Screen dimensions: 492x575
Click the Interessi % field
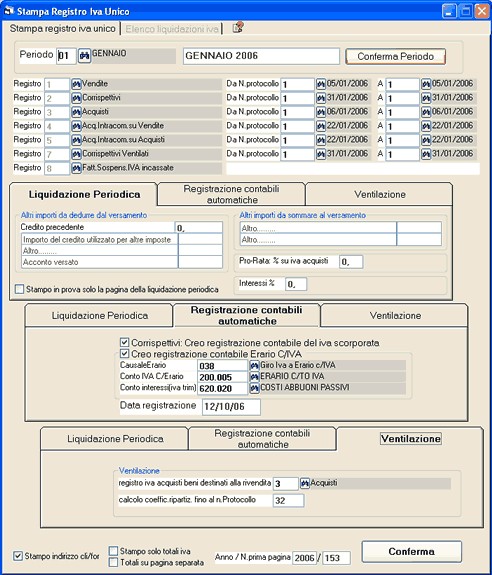pyautogui.click(x=296, y=284)
